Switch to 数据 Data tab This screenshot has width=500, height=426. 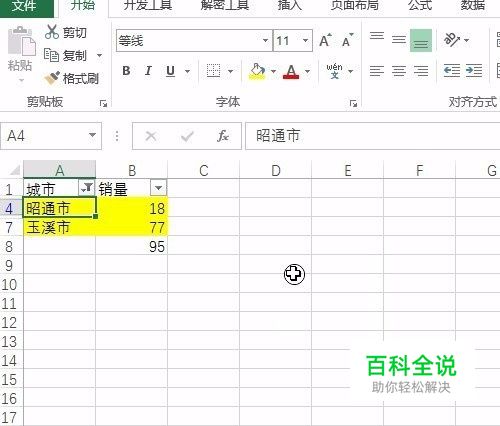coord(472,5)
